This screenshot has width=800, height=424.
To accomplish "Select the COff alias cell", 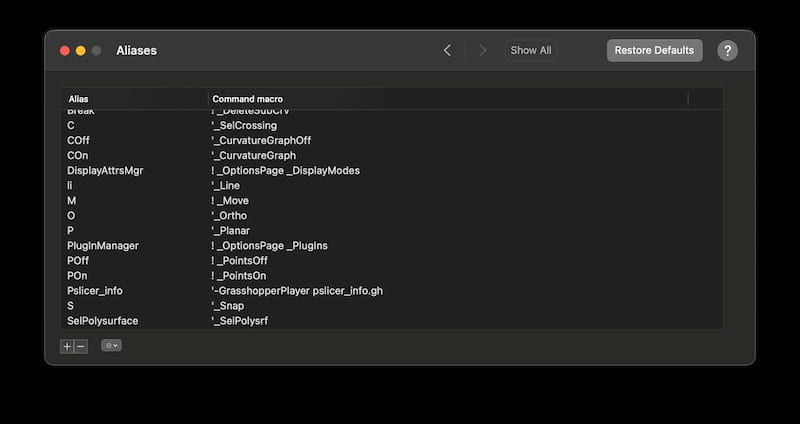I will (x=78, y=140).
